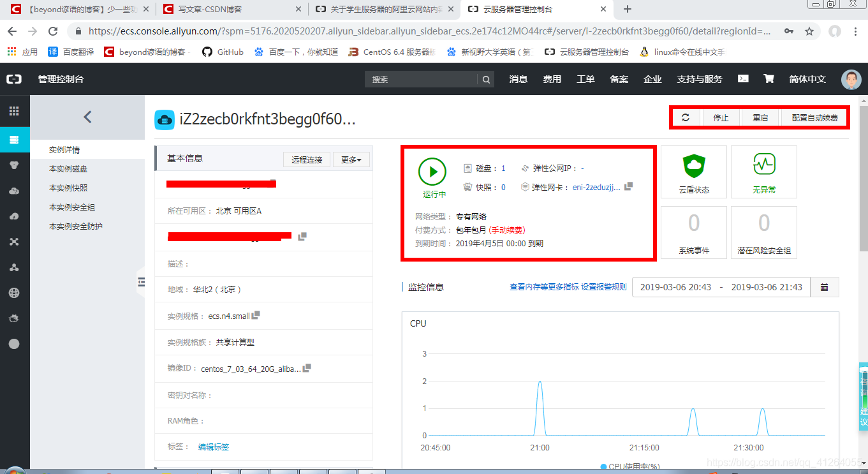Viewport: 868px width, 474px height.
Task: Click the end time 2019-03-06 21:43 field
Action: (x=767, y=287)
